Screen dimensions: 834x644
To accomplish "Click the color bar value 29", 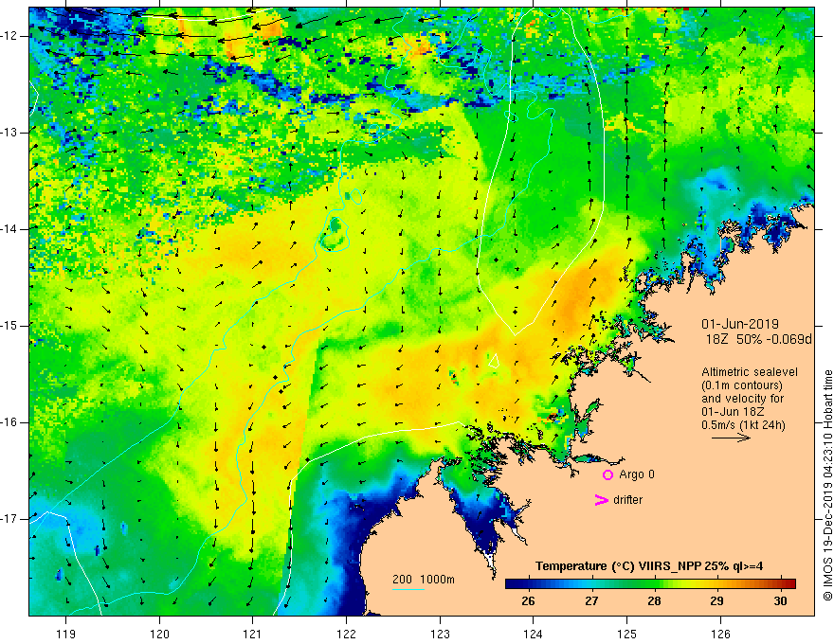I will (717, 601).
